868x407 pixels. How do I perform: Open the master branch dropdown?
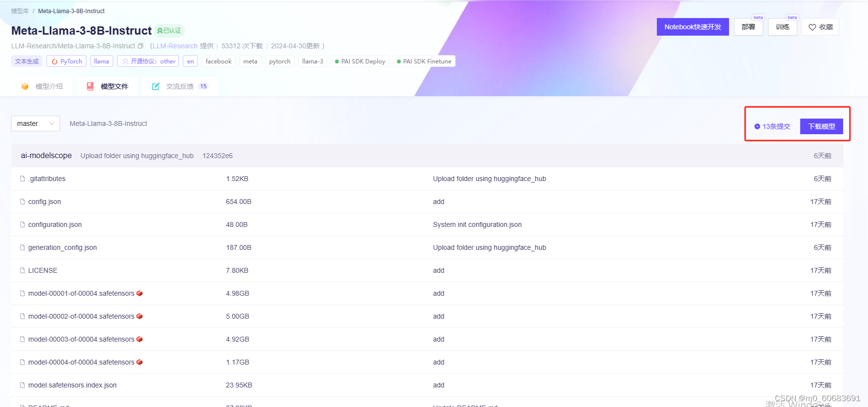(x=36, y=123)
